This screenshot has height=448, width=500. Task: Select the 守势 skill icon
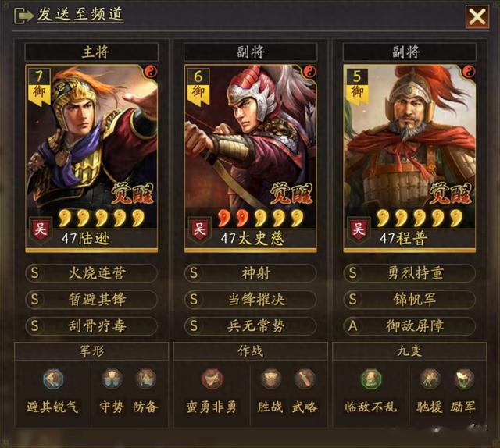pyautogui.click(x=112, y=379)
